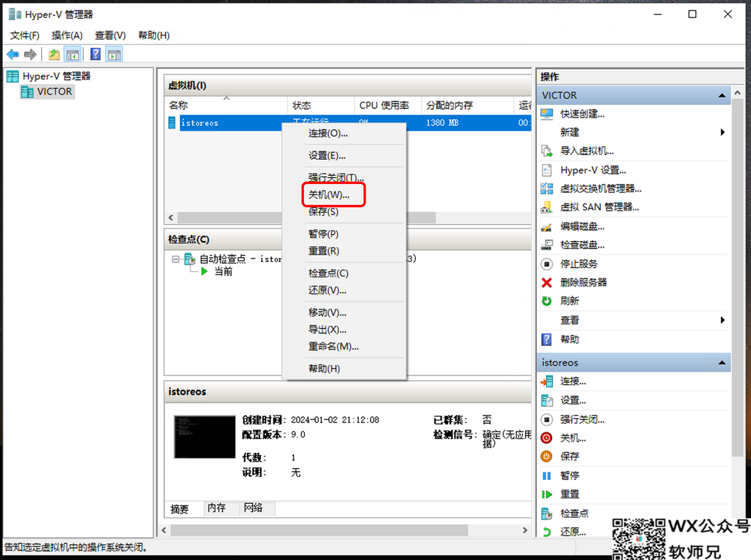The width and height of the screenshot is (751, 560).
Task: Click the red Remove Server (删除服务器) icon
Action: point(547,282)
